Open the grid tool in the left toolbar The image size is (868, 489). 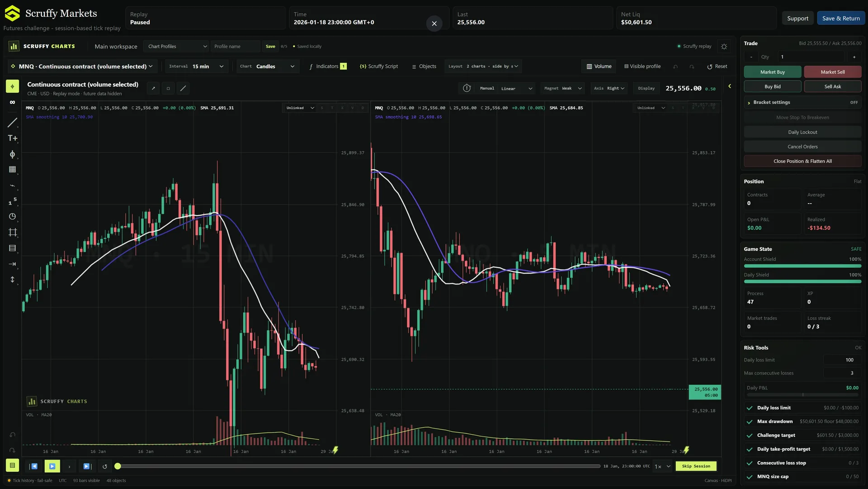[x=12, y=170]
